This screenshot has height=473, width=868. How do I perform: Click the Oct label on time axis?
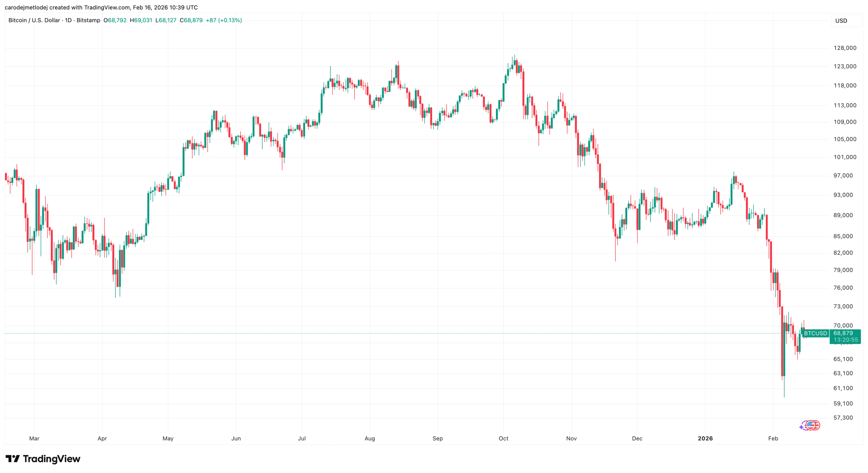click(503, 438)
